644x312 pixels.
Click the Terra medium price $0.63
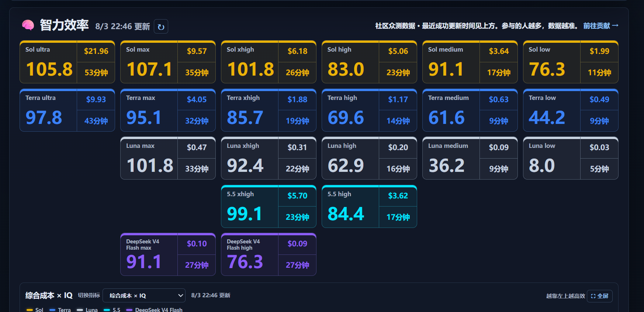(499, 100)
